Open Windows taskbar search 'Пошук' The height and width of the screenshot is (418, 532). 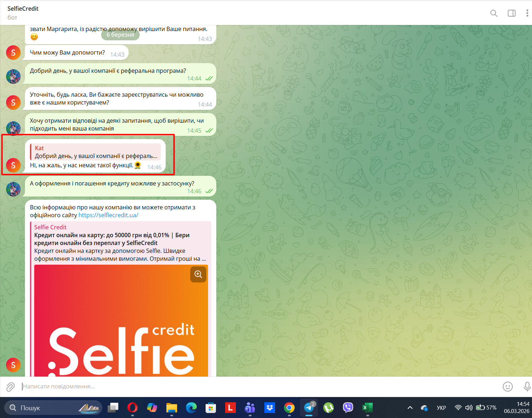tap(53, 408)
